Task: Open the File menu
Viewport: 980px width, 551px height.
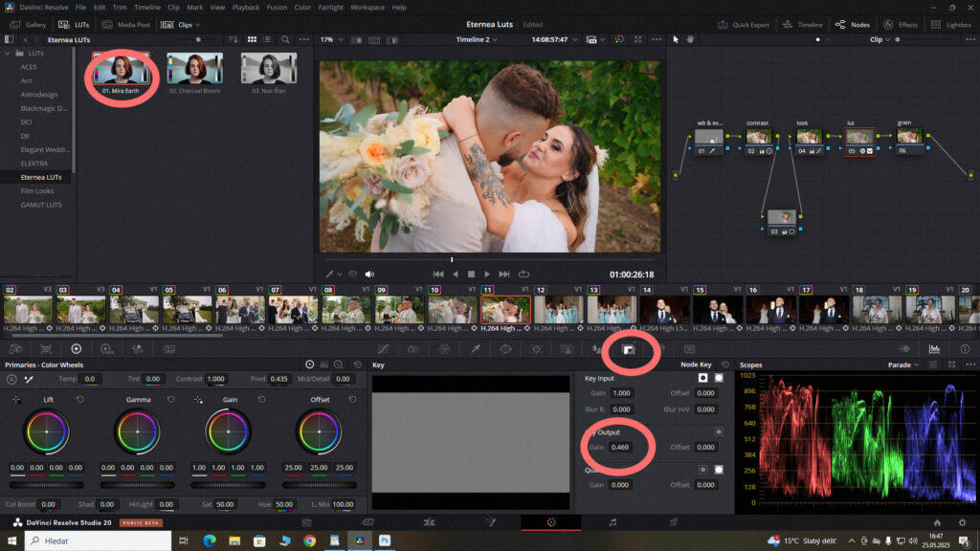Action: 80,8
